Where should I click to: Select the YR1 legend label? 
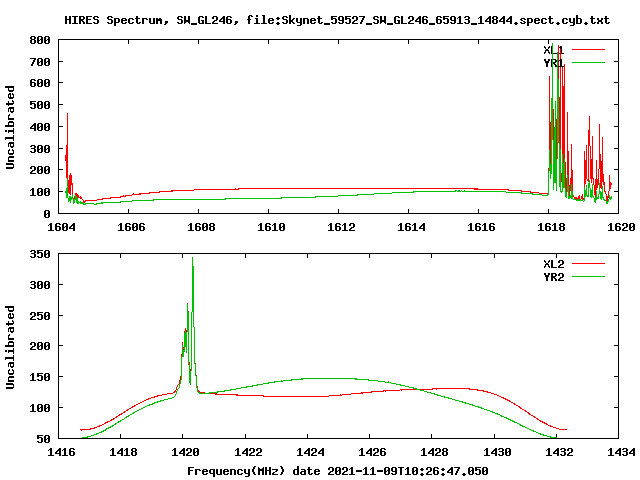click(x=553, y=63)
